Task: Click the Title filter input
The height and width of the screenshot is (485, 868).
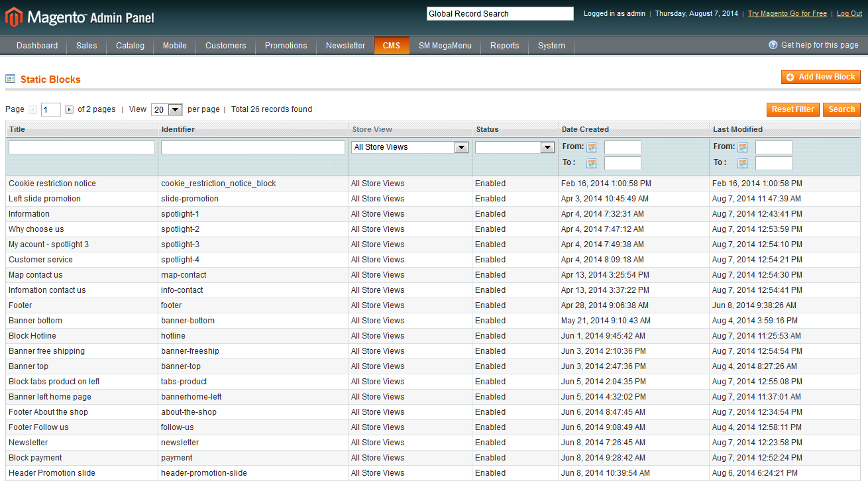Action: [81, 148]
